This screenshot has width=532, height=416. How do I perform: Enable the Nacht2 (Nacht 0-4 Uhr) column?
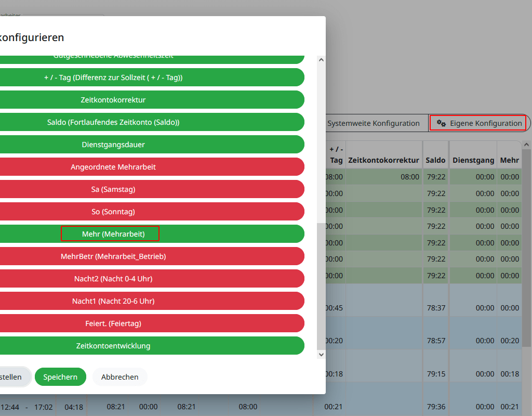tap(113, 279)
